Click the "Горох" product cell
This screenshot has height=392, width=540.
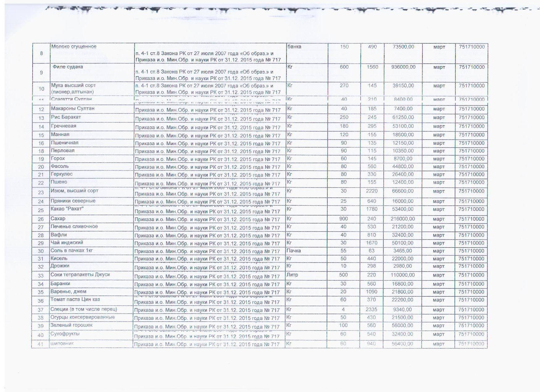[x=92, y=159]
